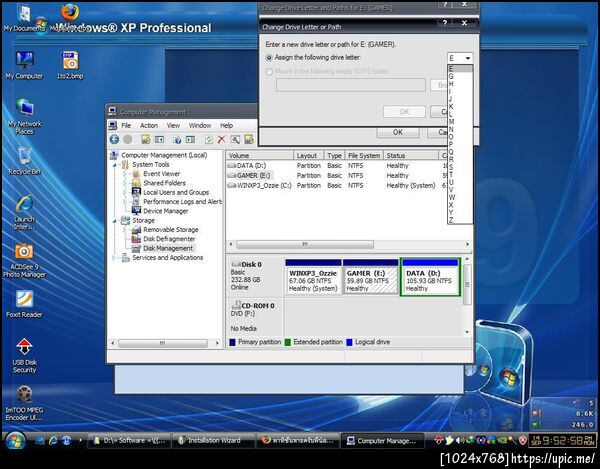Open the Action menu
Image resolution: width=600 pixels, height=469 pixels.
pyautogui.click(x=148, y=125)
